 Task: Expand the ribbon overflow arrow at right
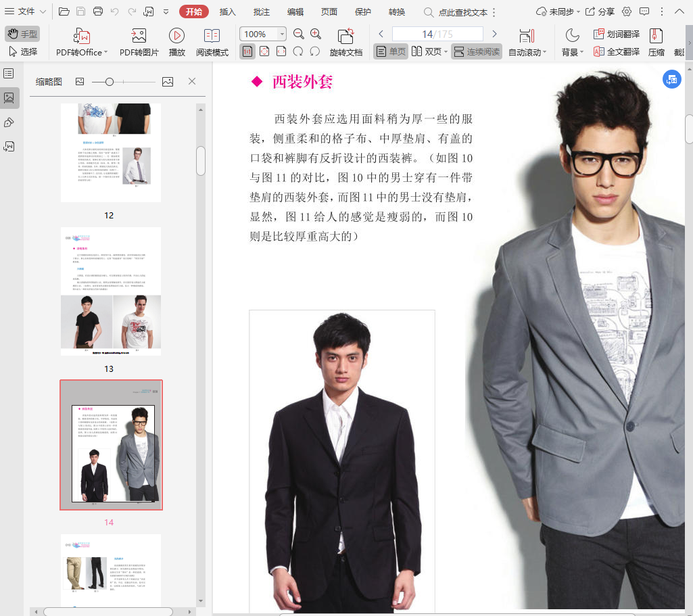pos(690,43)
